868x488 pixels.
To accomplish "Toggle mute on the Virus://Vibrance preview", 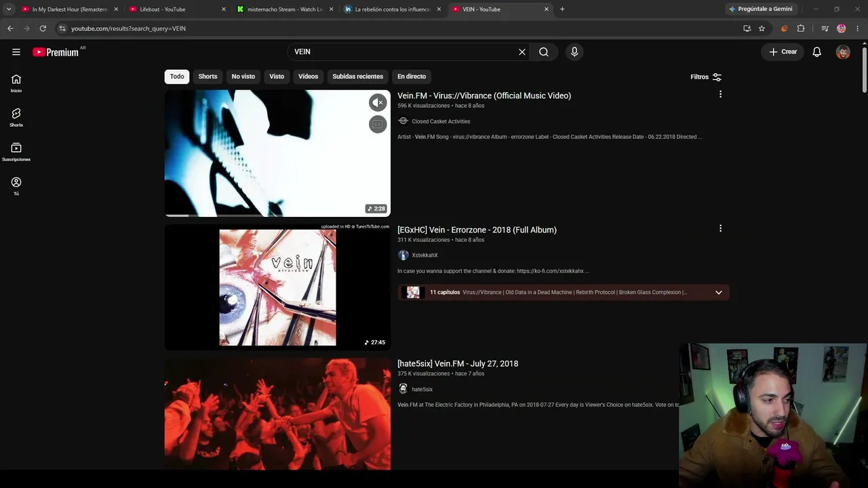I will [x=378, y=102].
